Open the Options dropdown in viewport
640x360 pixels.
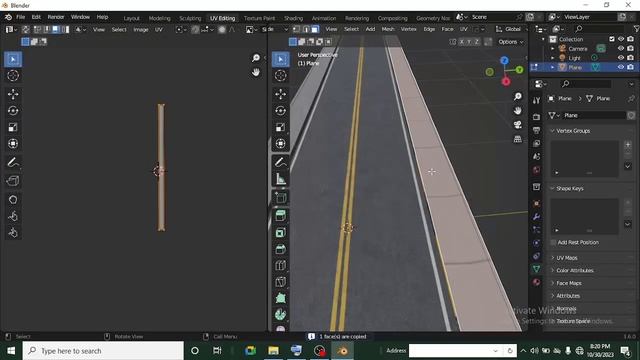coord(511,42)
